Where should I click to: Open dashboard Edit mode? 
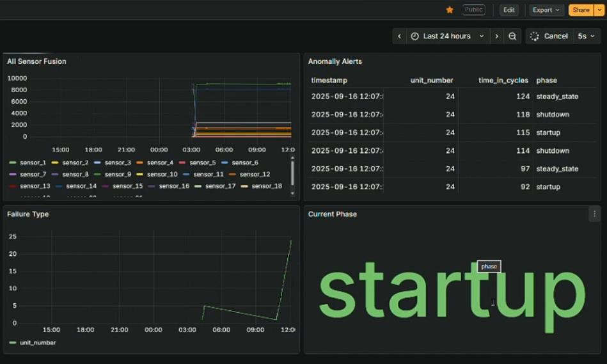[x=509, y=10]
